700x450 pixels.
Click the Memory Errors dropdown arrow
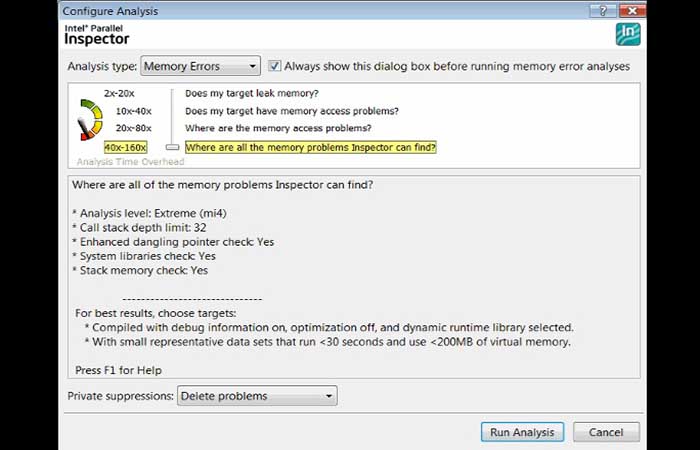252,67
